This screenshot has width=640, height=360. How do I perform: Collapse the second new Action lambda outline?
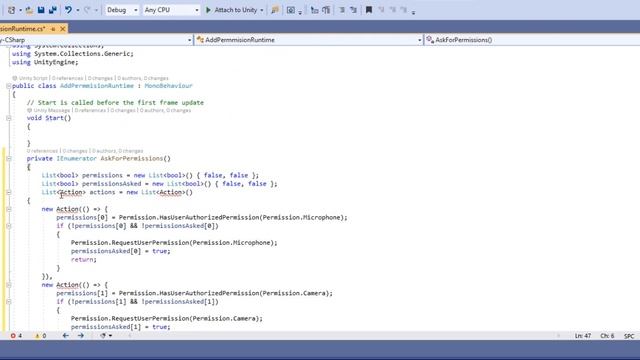click(9, 285)
